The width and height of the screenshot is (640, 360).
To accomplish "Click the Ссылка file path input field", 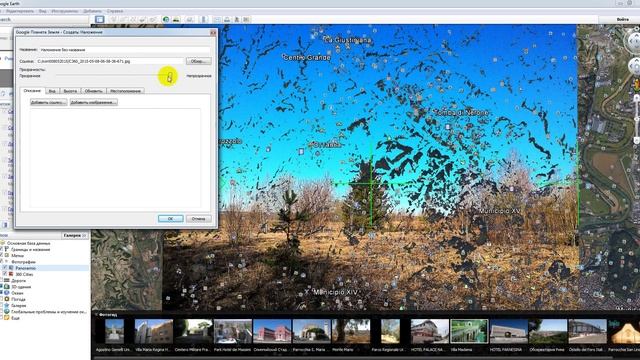I will 110,61.
